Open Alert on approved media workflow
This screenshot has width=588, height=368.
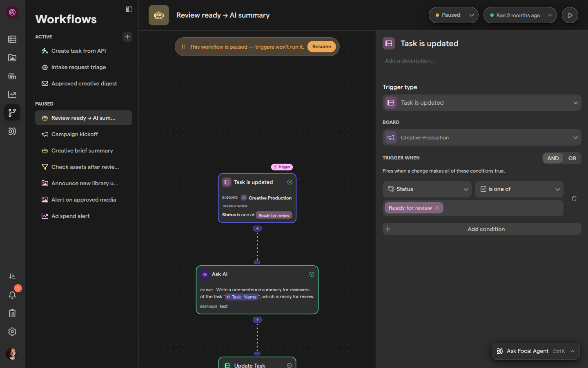pos(83,200)
